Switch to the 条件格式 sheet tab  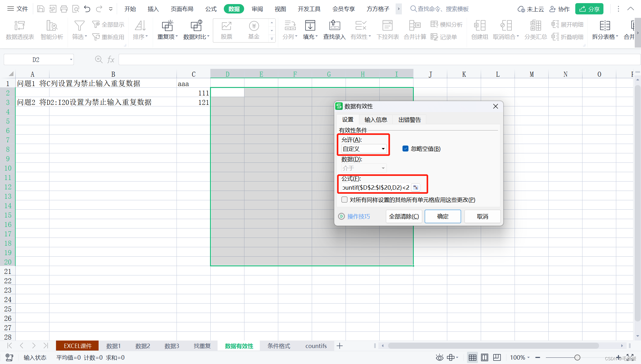[x=279, y=346]
